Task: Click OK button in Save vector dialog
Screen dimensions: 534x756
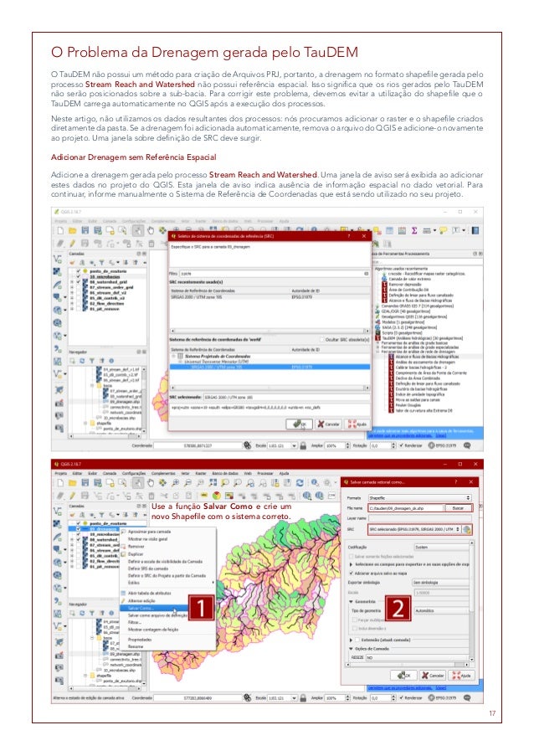Action: tap(404, 676)
